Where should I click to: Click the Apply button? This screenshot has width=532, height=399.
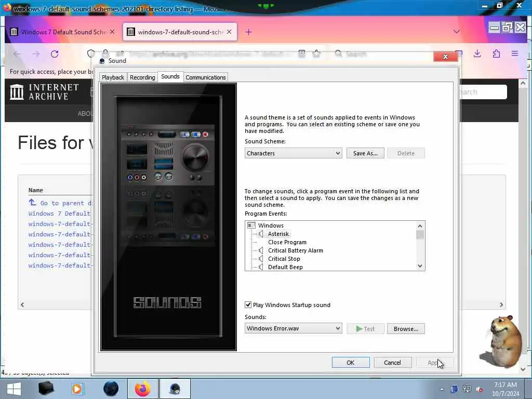[x=435, y=362]
